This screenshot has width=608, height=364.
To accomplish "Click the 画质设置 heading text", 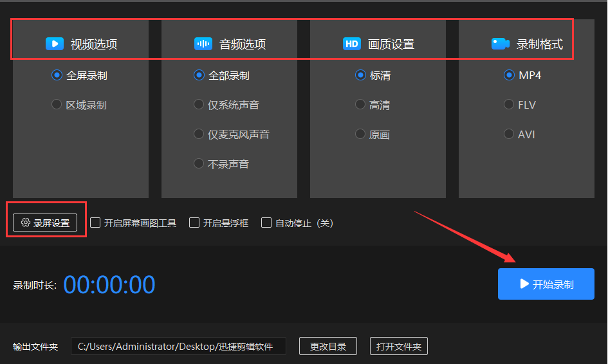I will [x=391, y=44].
